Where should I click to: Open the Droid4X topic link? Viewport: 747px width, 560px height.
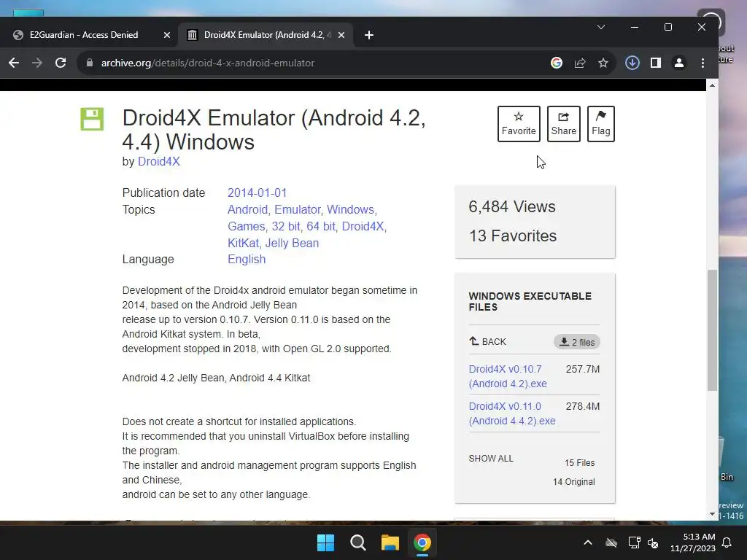pyautogui.click(x=363, y=226)
